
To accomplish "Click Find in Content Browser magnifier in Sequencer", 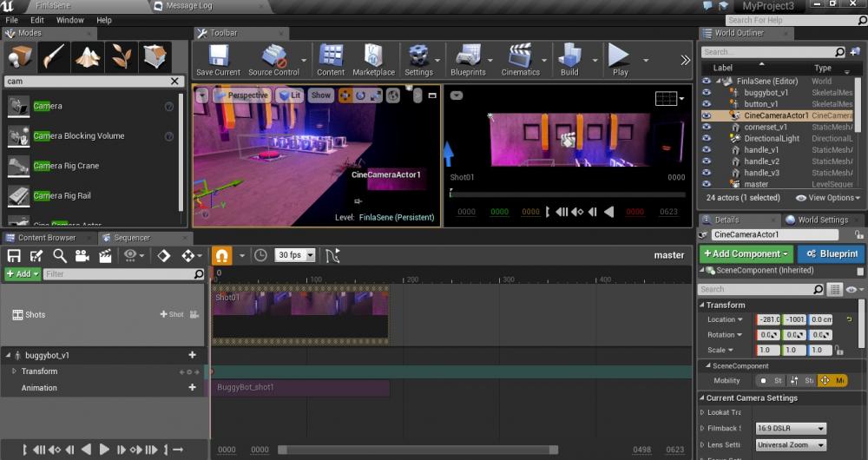I will [60, 255].
